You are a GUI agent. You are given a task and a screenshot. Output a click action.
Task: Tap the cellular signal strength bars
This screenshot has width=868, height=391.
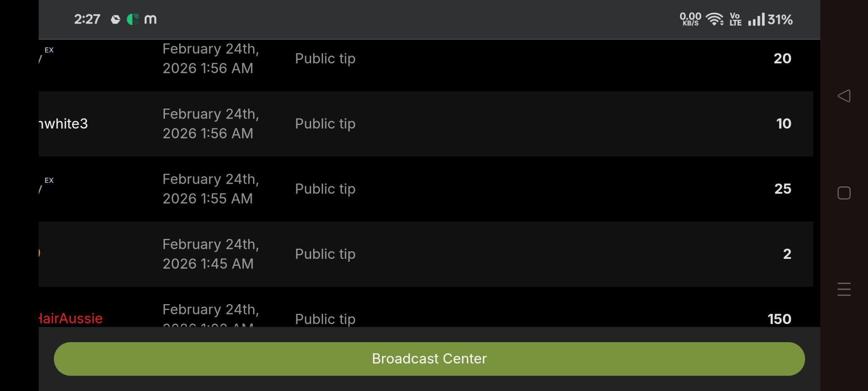[756, 19]
